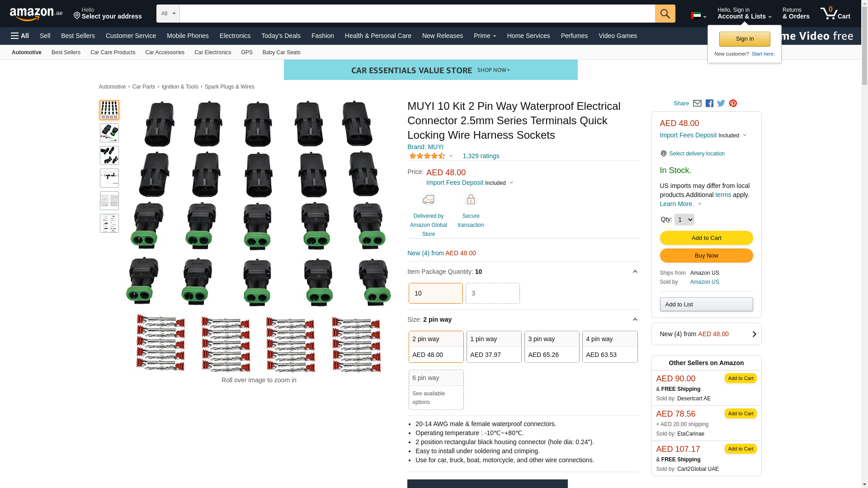The height and width of the screenshot is (488, 868).
Task: Choose package quantity 3 option
Action: coord(492,293)
